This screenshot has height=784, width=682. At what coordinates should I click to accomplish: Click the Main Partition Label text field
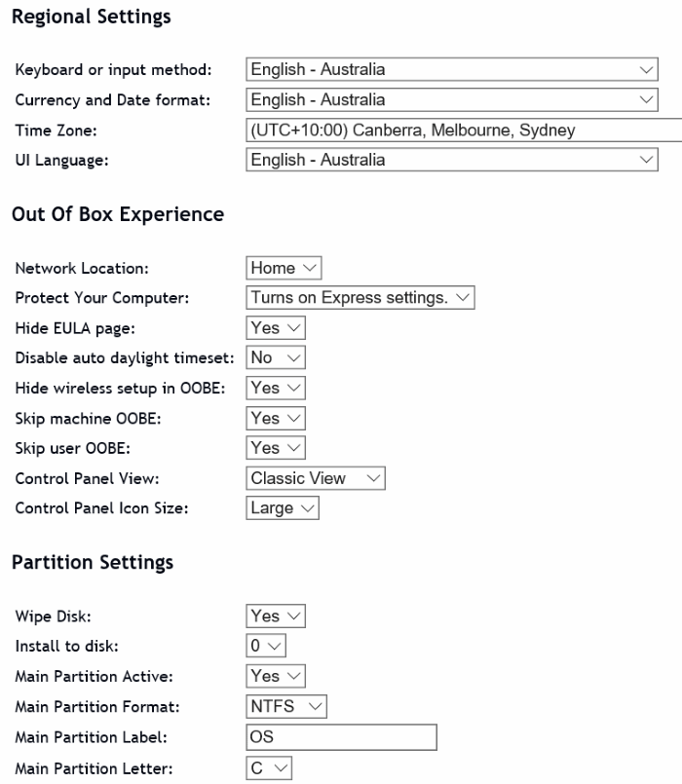point(341,737)
